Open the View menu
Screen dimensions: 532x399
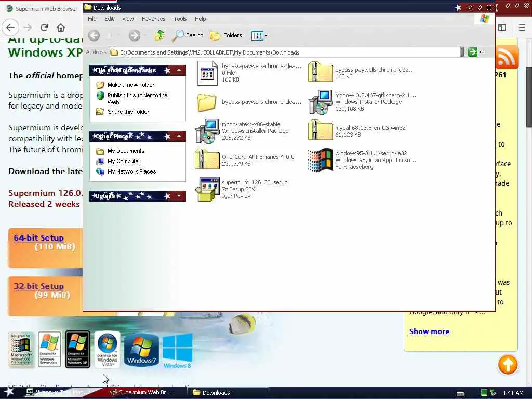pyautogui.click(x=128, y=19)
